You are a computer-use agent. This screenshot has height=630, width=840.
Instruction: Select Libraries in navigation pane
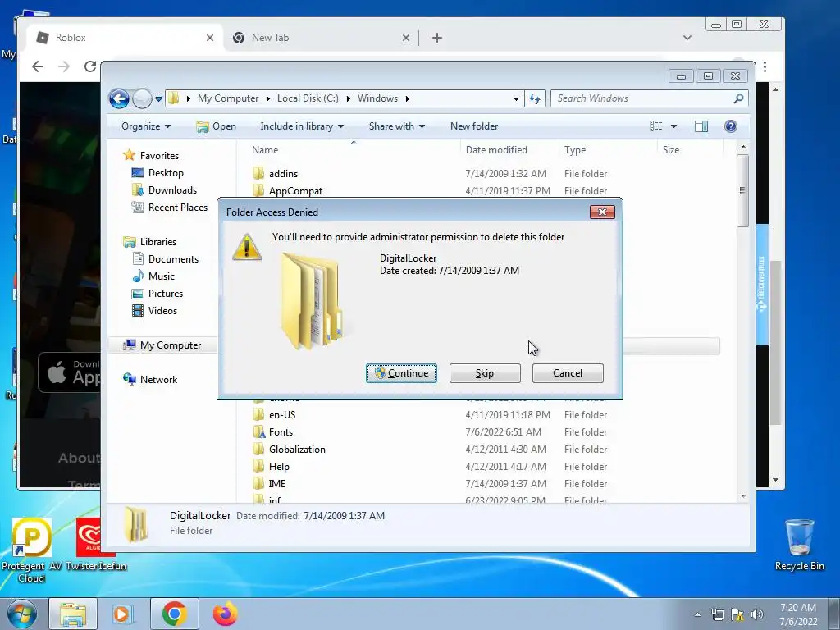pos(158,242)
